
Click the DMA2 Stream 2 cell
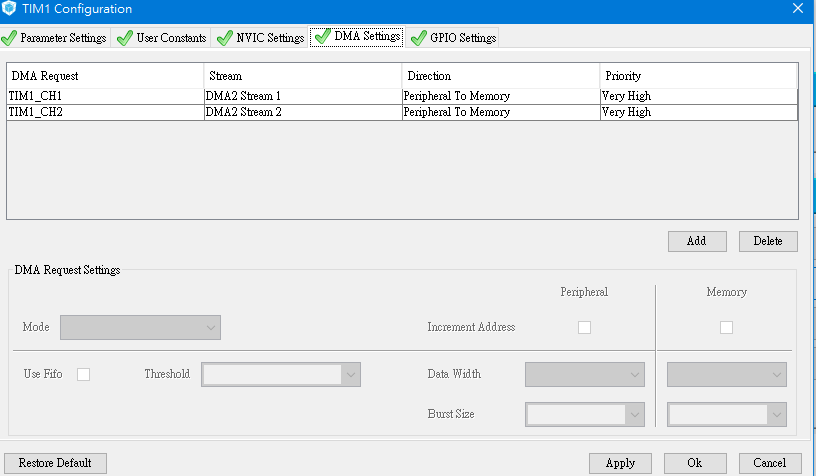coord(303,112)
